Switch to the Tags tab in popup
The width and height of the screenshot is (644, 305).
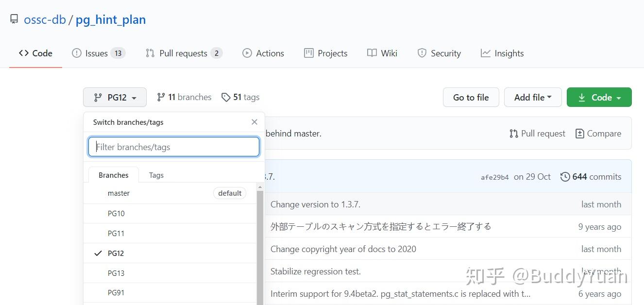point(156,175)
